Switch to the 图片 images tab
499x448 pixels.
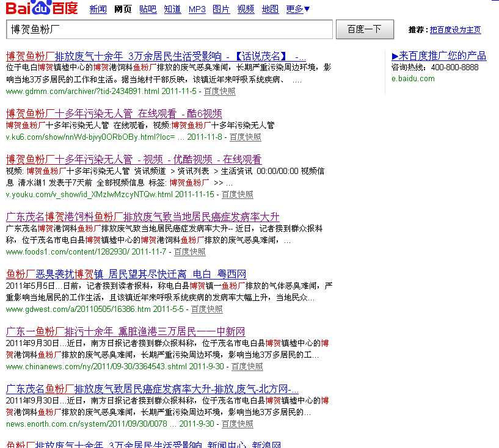[x=221, y=10]
